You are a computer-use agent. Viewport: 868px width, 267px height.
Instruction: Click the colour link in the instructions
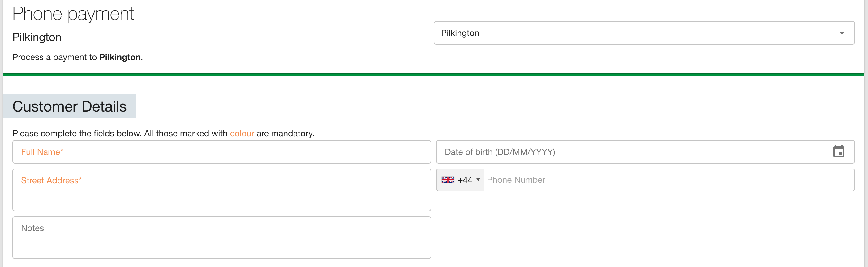242,133
